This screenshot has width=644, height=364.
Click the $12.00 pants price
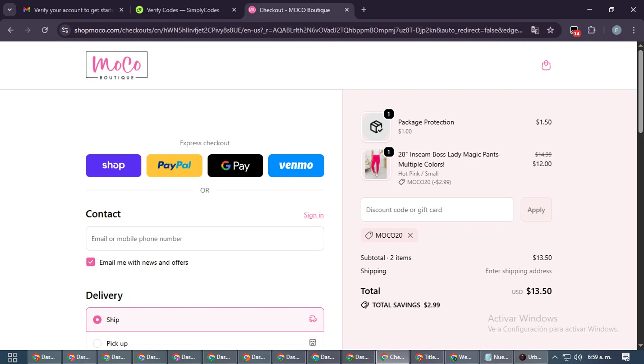click(x=542, y=164)
